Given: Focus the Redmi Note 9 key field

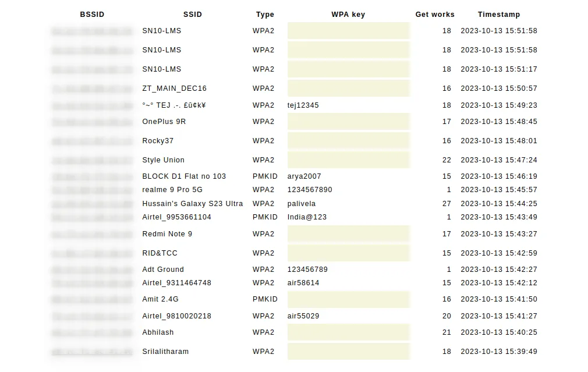Looking at the screenshot, I should click(x=348, y=233).
